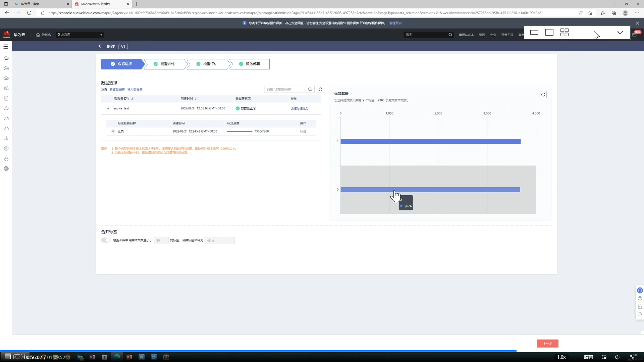Click the globe icon in sidebar

(6, 169)
